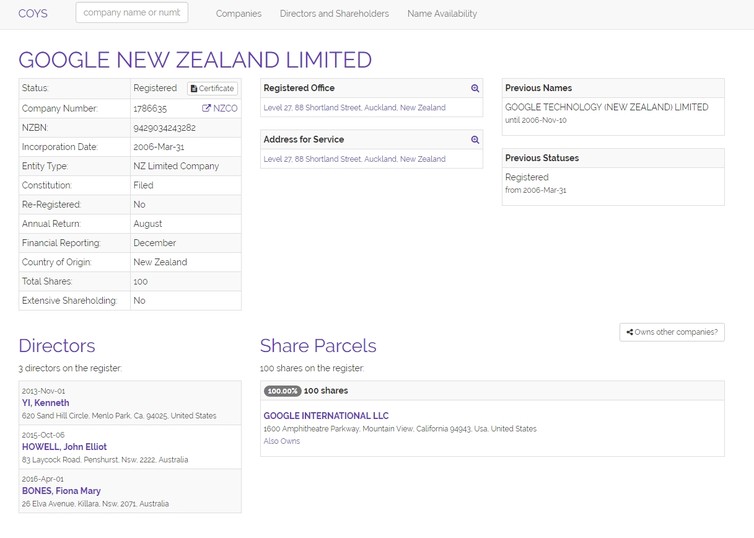Screen dimensions: 754x538
Task: Focus the company name or number search field
Action: click(132, 13)
